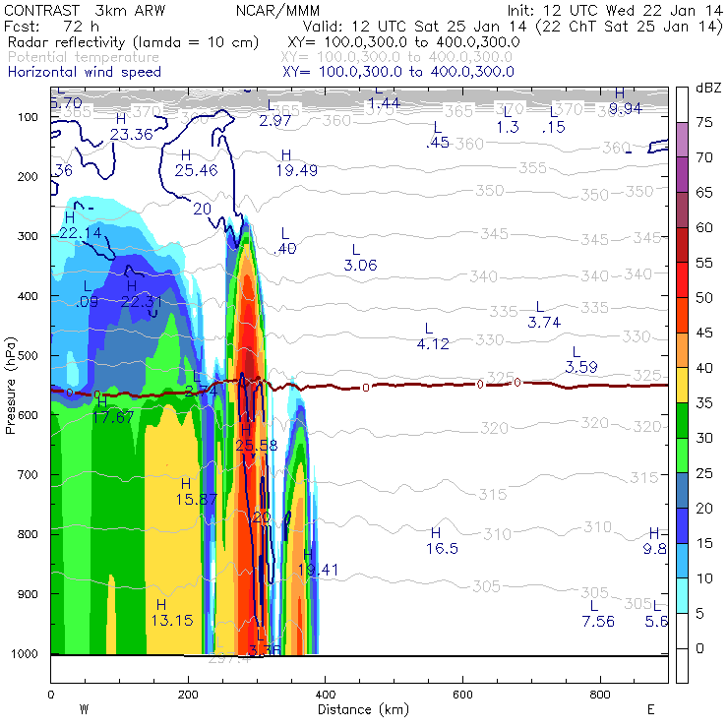
Task: Click the '9.94' wind maximum at top right
Action: [626, 108]
